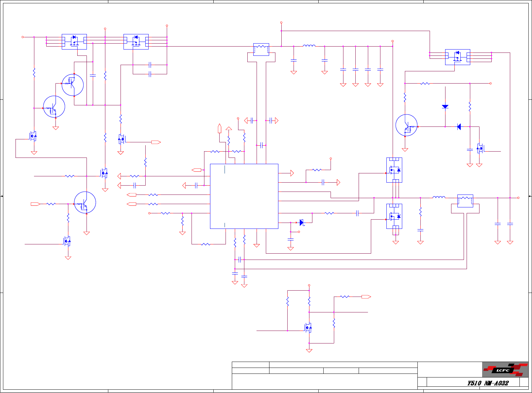Select the red input port feeding bottom-left transistor
This screenshot has width=532, height=393.
coord(35,204)
